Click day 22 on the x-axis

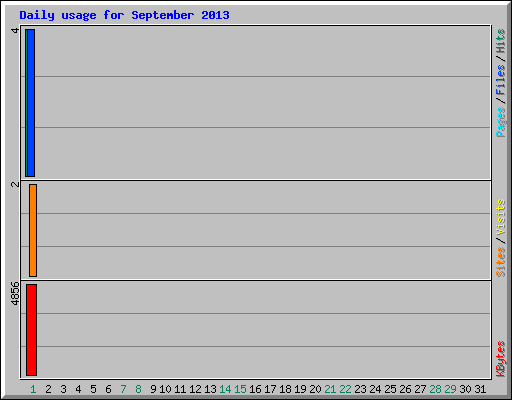click(345, 389)
